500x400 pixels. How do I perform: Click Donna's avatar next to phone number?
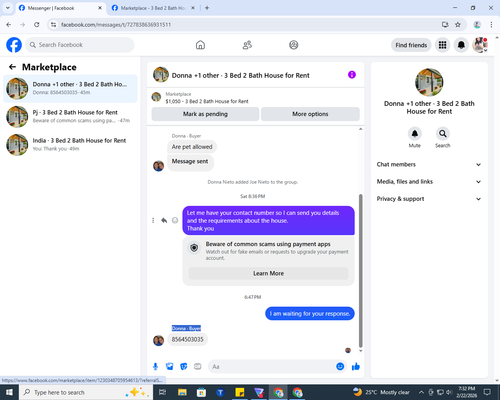point(158,340)
